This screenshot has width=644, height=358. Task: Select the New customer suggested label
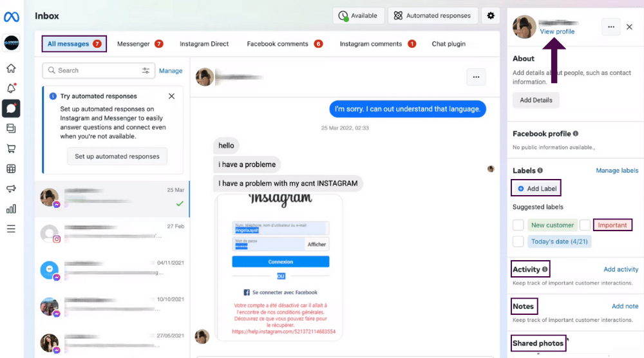tap(553, 225)
